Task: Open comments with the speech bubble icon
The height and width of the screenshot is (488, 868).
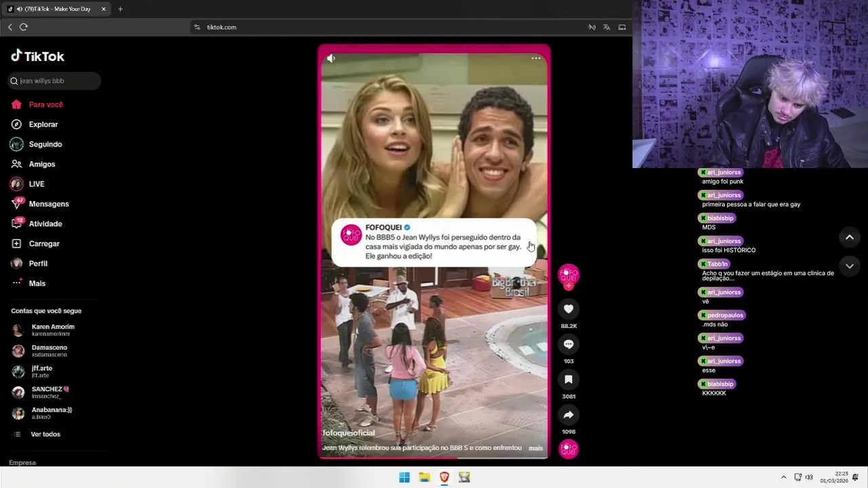Action: pyautogui.click(x=568, y=344)
